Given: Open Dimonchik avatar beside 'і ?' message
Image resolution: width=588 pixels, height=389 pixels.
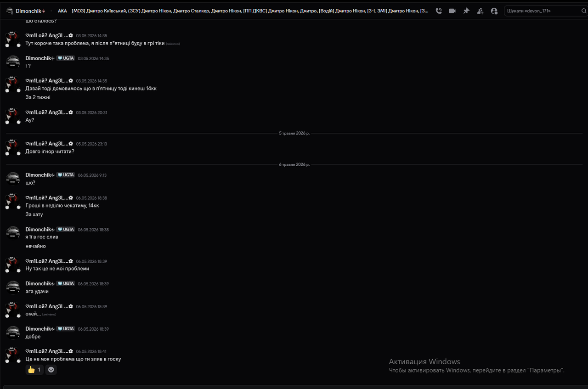Looking at the screenshot, I should 13,62.
